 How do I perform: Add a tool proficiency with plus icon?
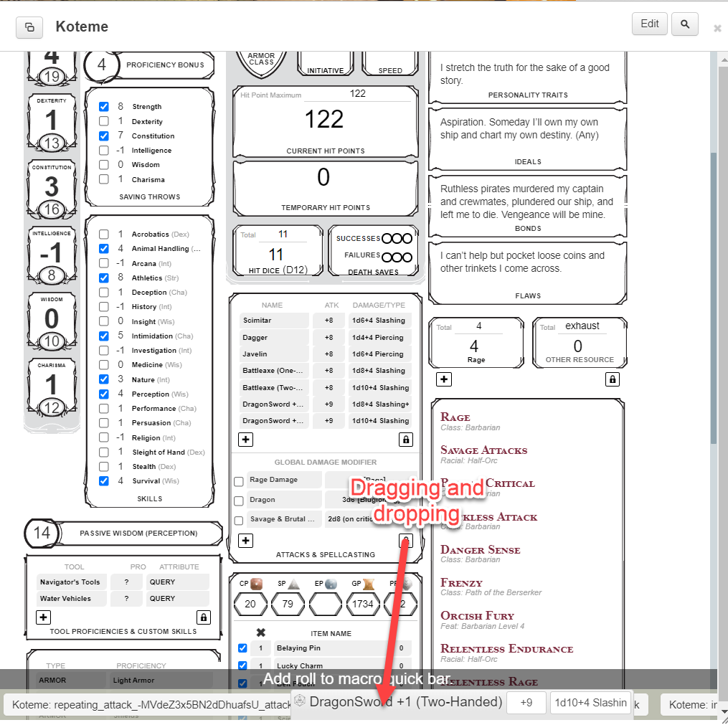[x=43, y=617]
